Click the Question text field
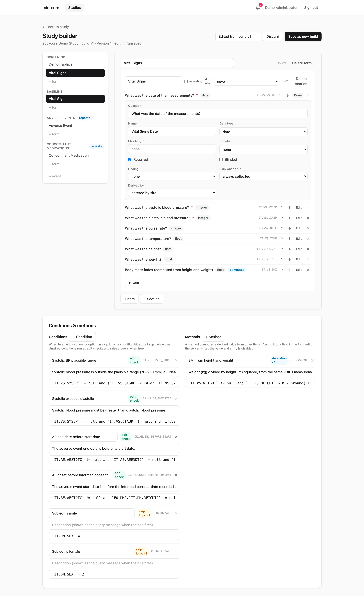This screenshot has width=364, height=596. tap(218, 114)
